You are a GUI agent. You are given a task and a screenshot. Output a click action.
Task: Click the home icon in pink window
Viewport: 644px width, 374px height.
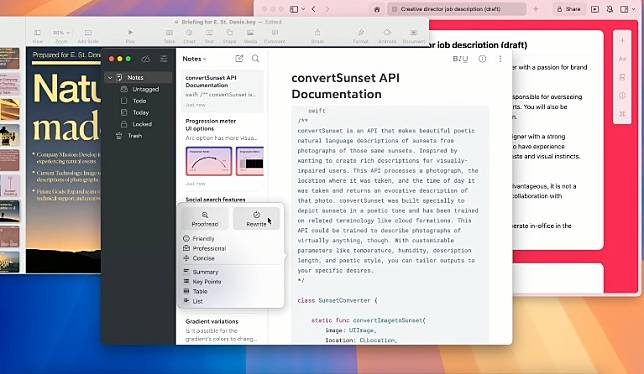pyautogui.click(x=377, y=9)
